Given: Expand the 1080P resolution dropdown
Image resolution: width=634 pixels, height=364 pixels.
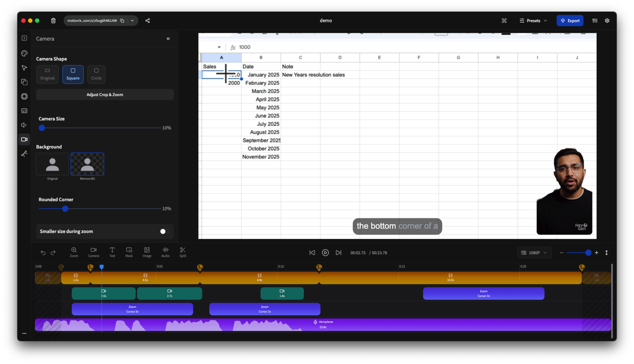Looking at the screenshot, I should click(534, 253).
